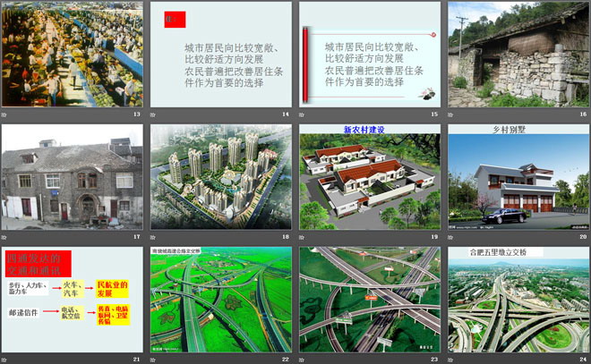Click slide number label 15
591x364 pixels.
point(434,114)
